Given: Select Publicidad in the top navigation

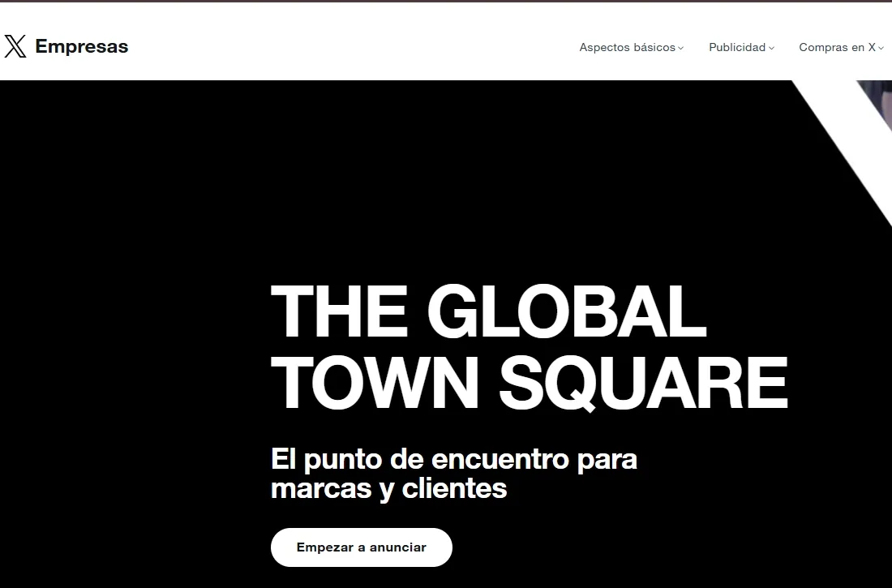Looking at the screenshot, I should click(x=739, y=47).
